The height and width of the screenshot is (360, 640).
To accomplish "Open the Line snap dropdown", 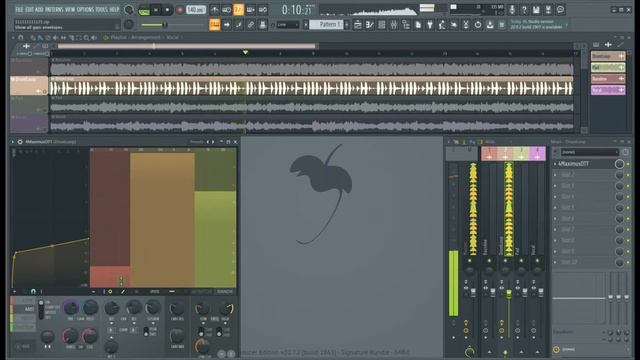I will pos(288,25).
